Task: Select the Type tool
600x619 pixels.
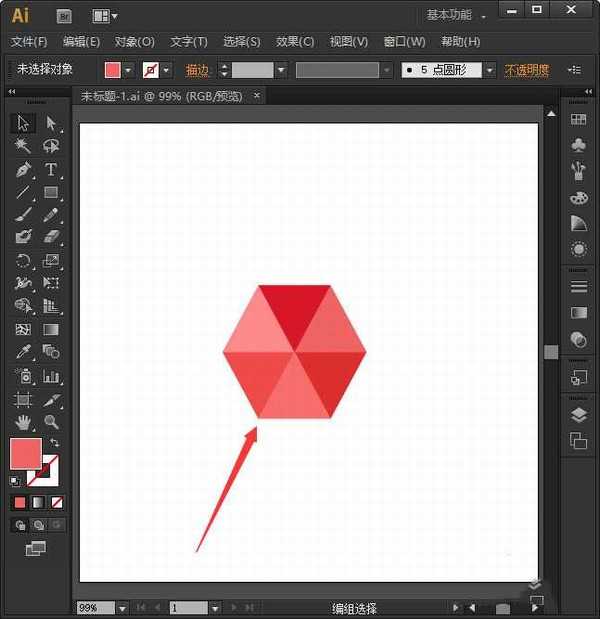Action: click(51, 170)
